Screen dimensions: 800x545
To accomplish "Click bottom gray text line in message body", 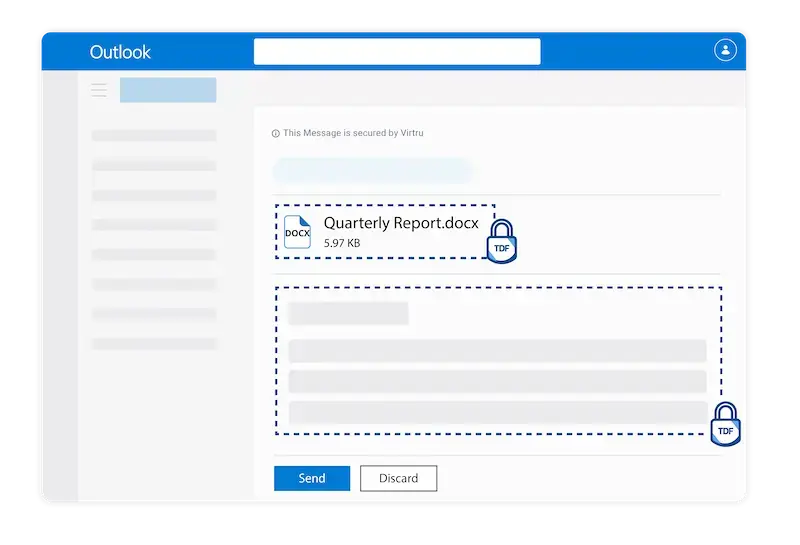I will point(497,412).
